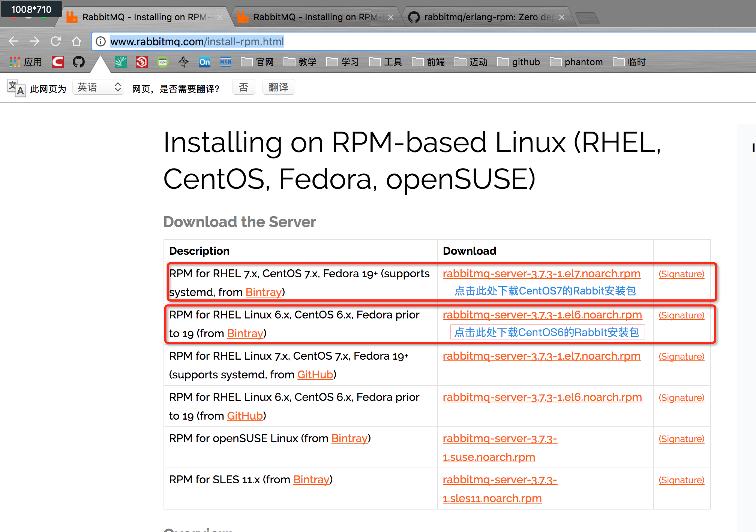The image size is (756, 532).
Task: Open the 工具 bookmarks folder
Action: (385, 62)
